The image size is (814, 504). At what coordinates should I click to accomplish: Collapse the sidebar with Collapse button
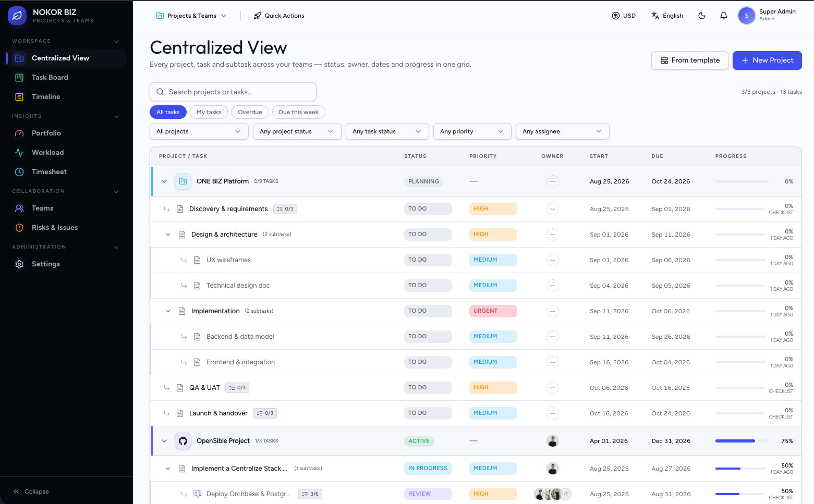tap(31, 491)
